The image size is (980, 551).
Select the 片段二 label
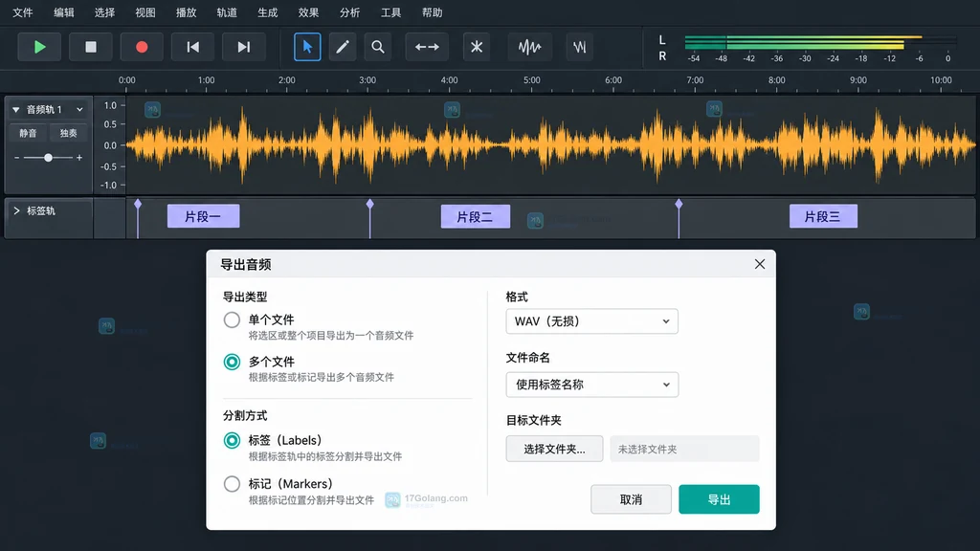click(475, 216)
